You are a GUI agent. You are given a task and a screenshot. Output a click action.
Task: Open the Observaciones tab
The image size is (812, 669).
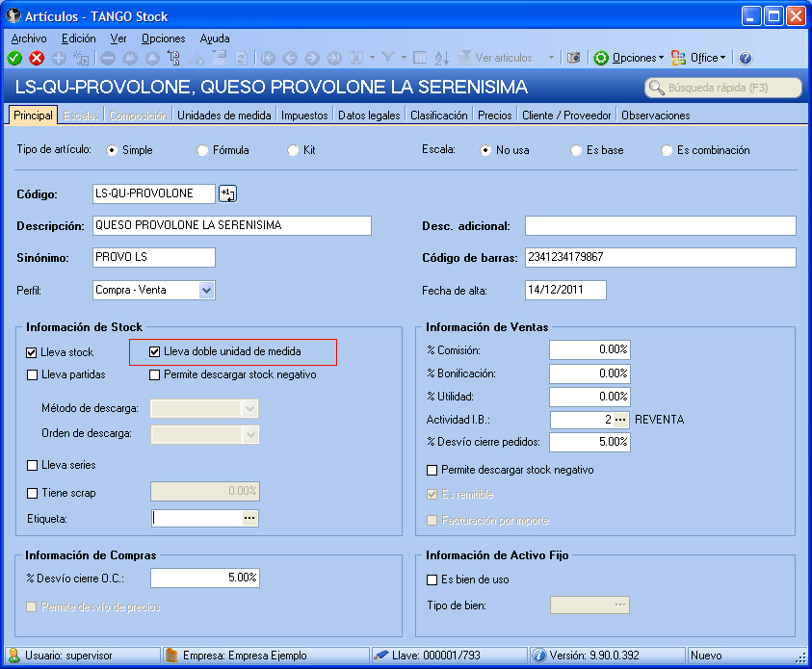(x=656, y=116)
